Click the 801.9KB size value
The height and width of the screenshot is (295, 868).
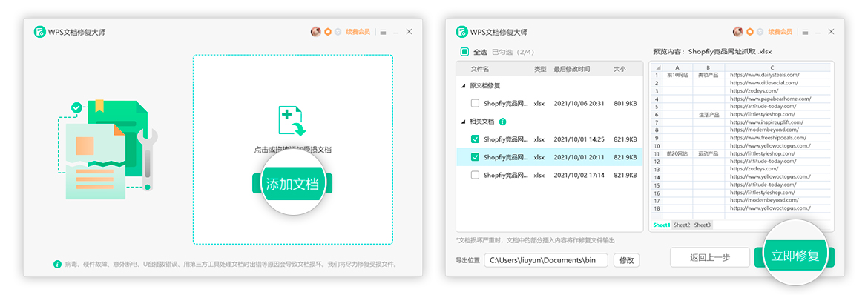pos(625,103)
